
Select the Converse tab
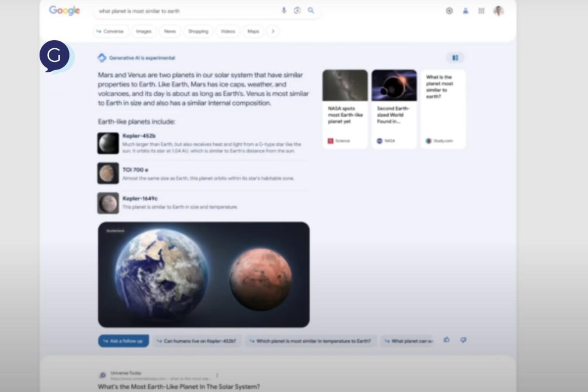110,31
